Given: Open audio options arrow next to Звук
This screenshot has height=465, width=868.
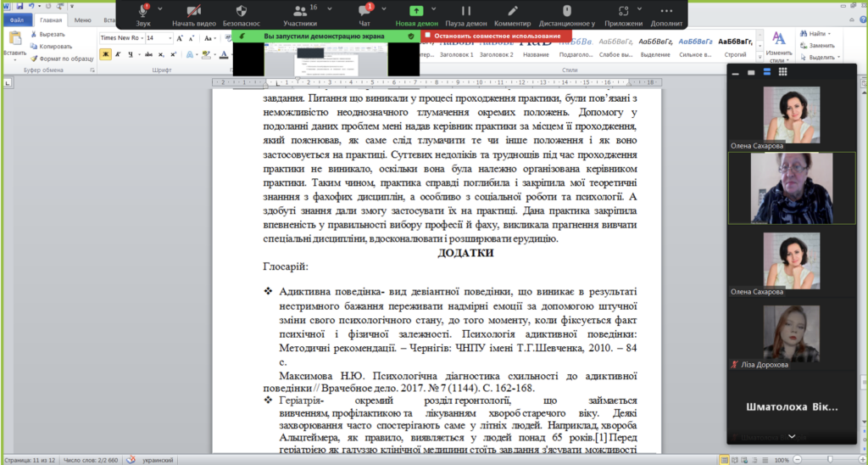Looking at the screenshot, I should tap(160, 8).
